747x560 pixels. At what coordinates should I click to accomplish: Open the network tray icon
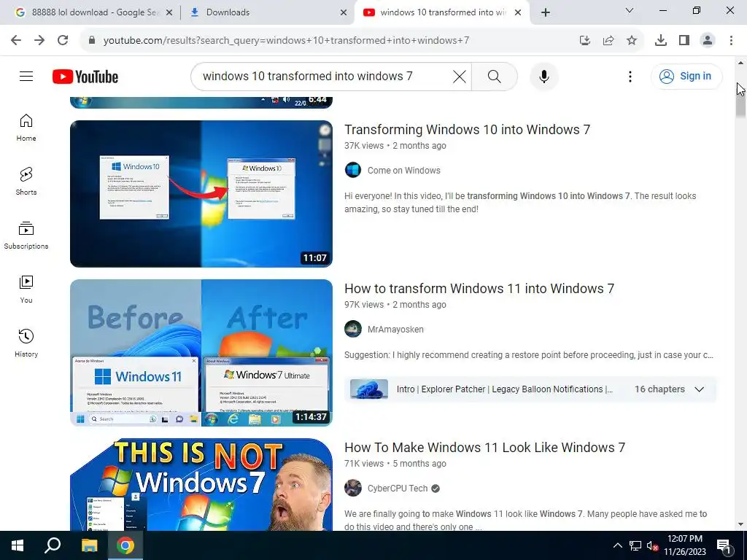(635, 545)
